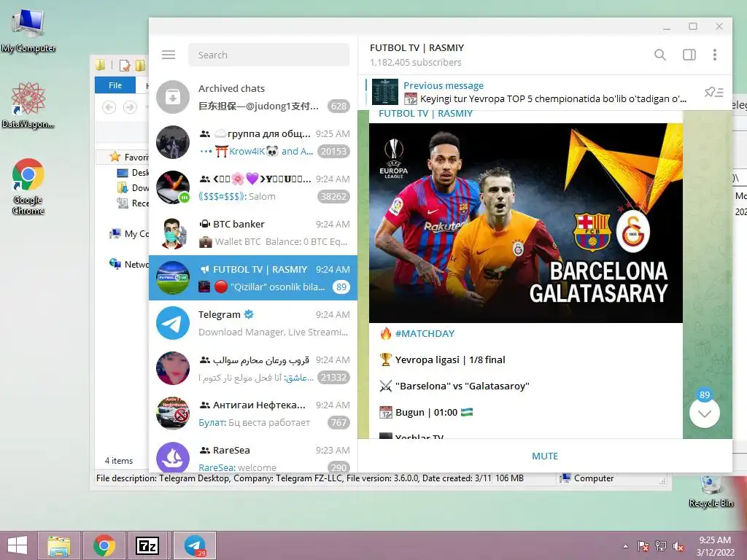Click the 89 unread badge on FUTBOL TV

(341, 287)
